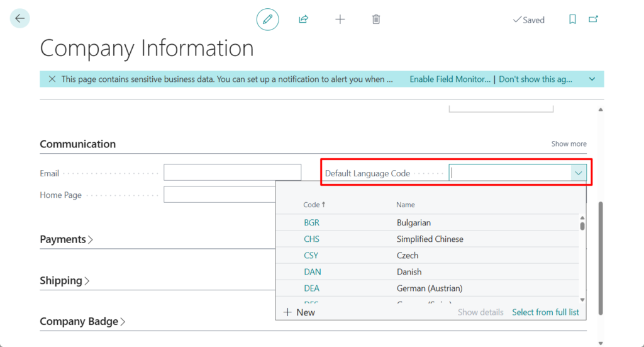Viewport: 644px width, 347px height.
Task: Expand the Company Badge section
Action: (x=82, y=321)
